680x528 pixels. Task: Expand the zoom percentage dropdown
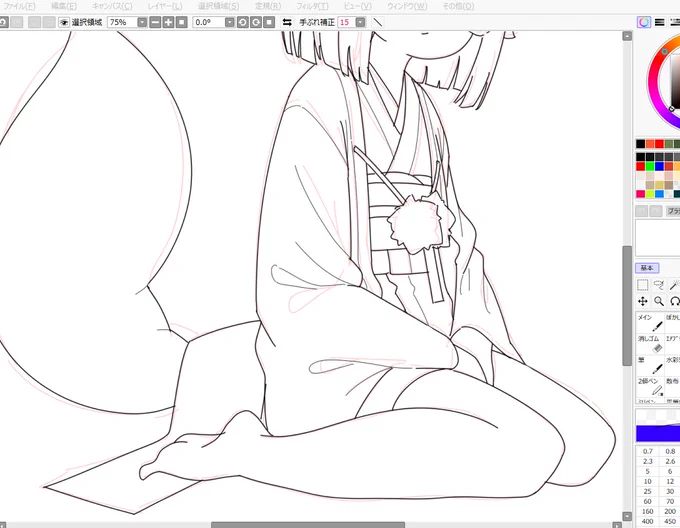point(142,22)
